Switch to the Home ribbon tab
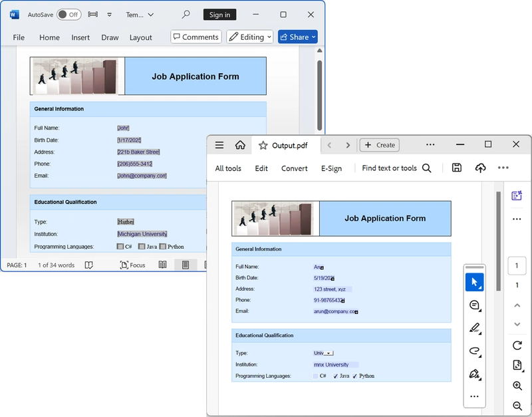 49,37
